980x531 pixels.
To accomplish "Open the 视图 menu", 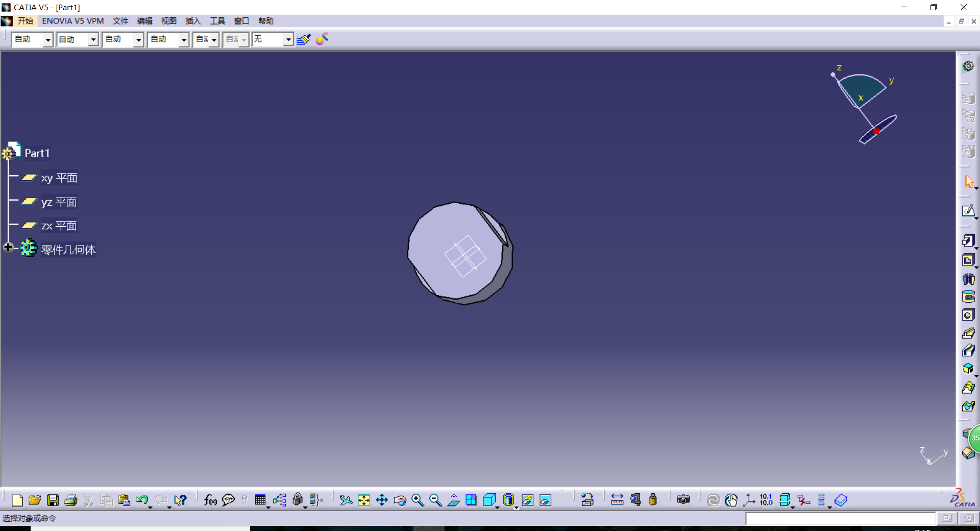I will click(169, 21).
